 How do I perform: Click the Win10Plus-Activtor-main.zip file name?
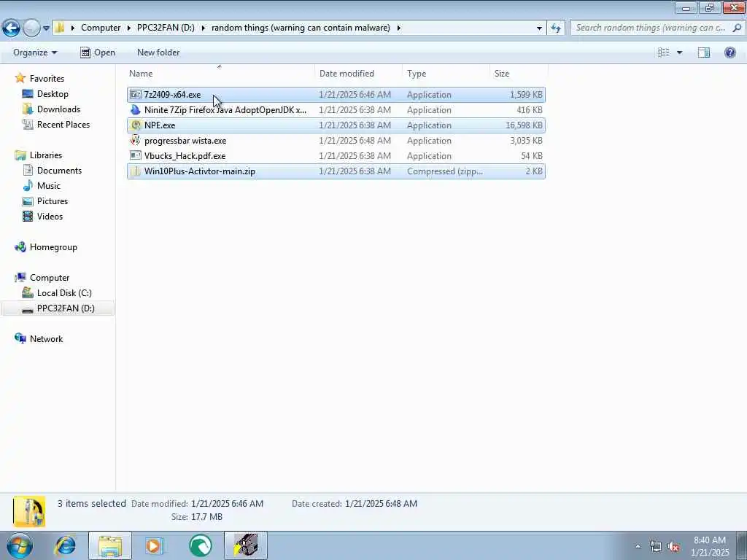(200, 171)
